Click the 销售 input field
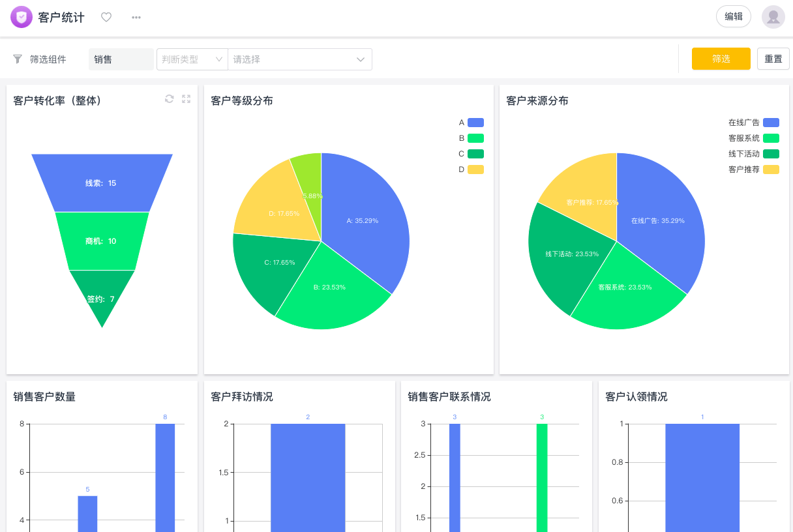The width and height of the screenshot is (793, 532). 121,59
